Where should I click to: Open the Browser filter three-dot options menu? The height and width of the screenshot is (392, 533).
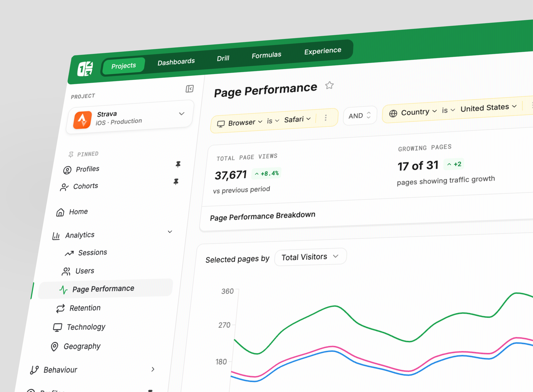click(x=326, y=118)
